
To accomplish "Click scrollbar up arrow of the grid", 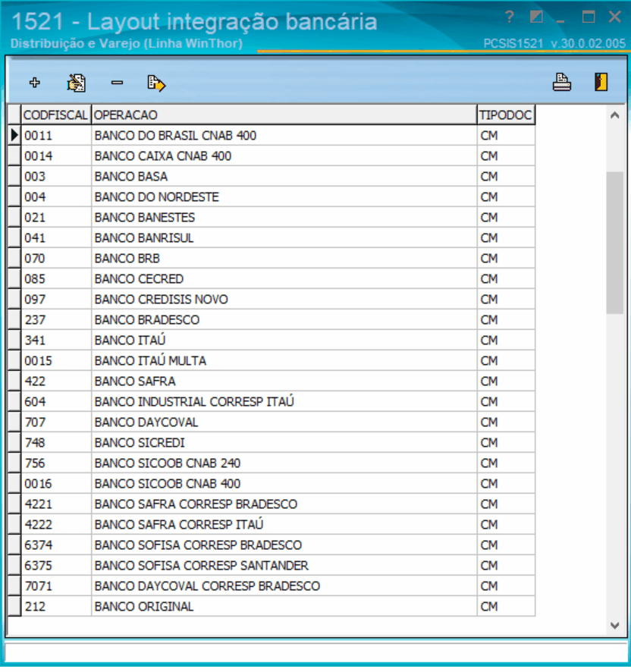I will 615,115.
